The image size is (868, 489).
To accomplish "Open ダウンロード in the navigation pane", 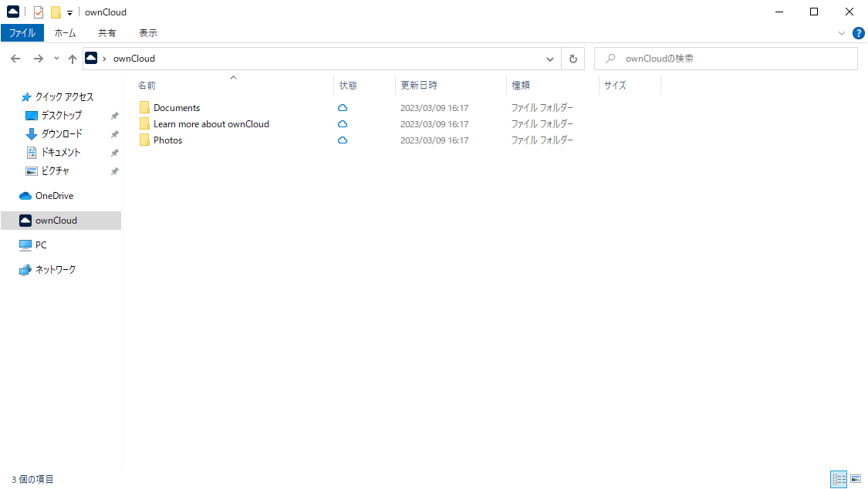I will coord(62,134).
